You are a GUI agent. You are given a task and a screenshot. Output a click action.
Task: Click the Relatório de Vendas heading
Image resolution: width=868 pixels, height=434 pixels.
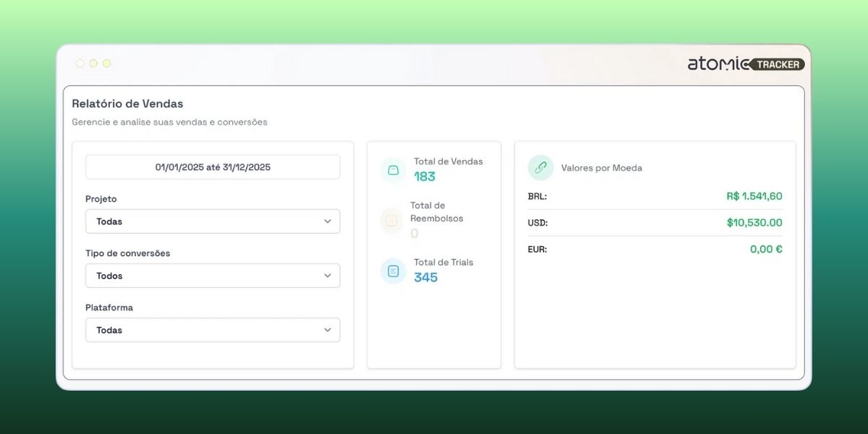[x=127, y=103]
